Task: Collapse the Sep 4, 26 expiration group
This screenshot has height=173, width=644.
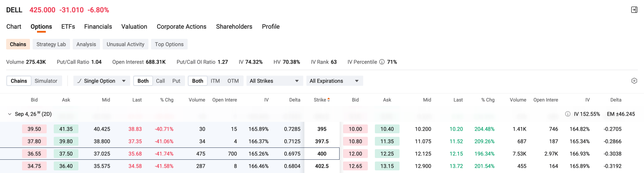Action: pyautogui.click(x=10, y=114)
